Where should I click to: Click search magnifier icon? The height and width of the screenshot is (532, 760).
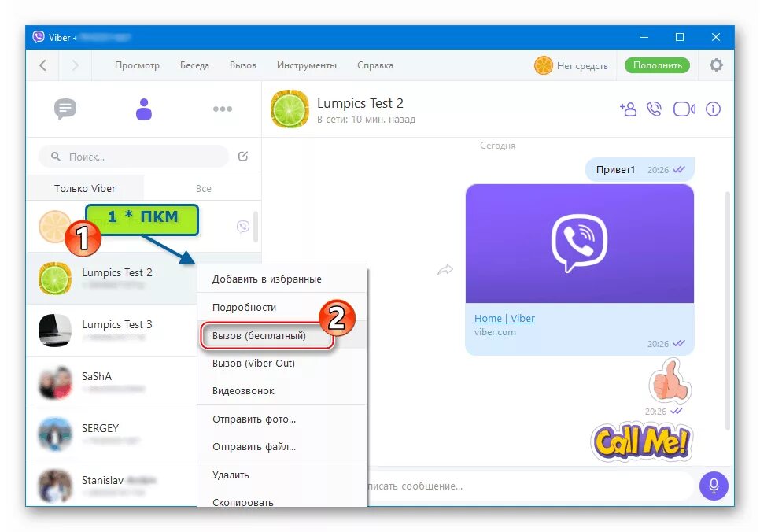[56, 157]
